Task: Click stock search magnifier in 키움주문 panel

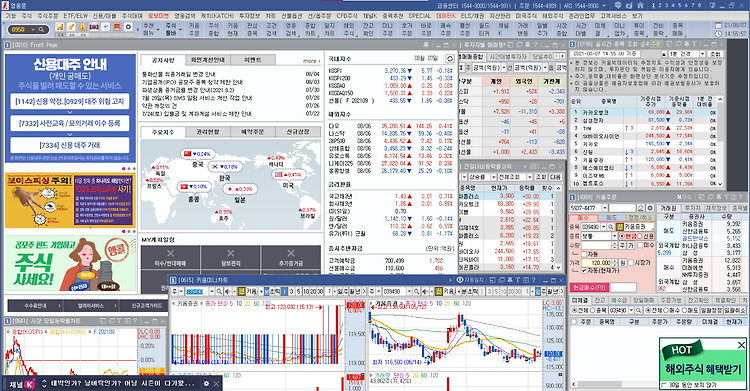Action: (610, 226)
